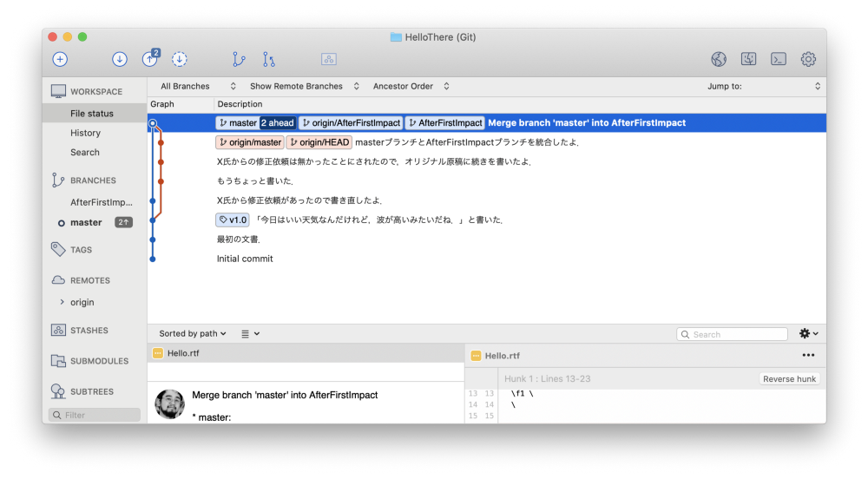This screenshot has height=479, width=868.
Task: Open the gear options dropdown near search
Action: [808, 333]
